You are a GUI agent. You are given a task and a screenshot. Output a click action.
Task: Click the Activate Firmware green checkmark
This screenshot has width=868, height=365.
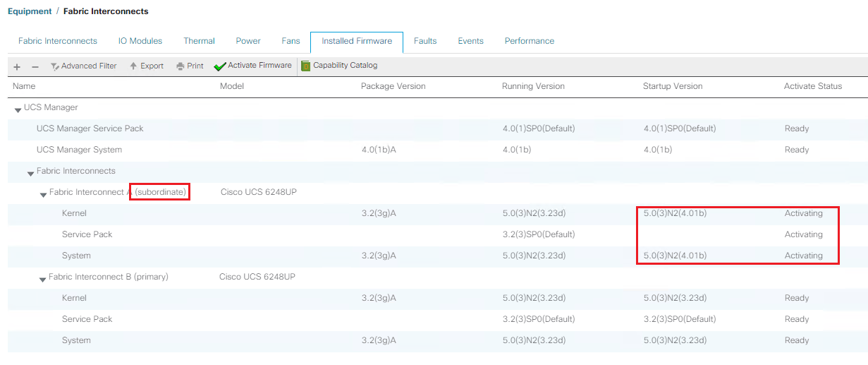point(220,66)
